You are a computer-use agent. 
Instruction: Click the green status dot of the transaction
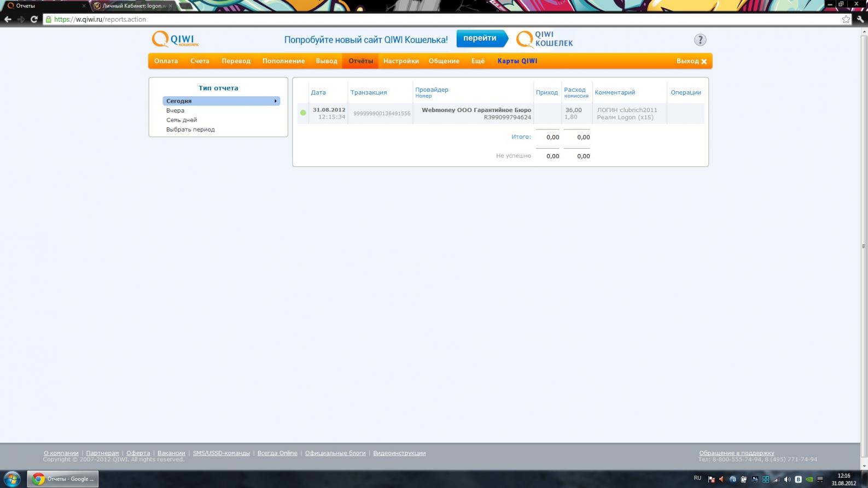click(x=303, y=113)
